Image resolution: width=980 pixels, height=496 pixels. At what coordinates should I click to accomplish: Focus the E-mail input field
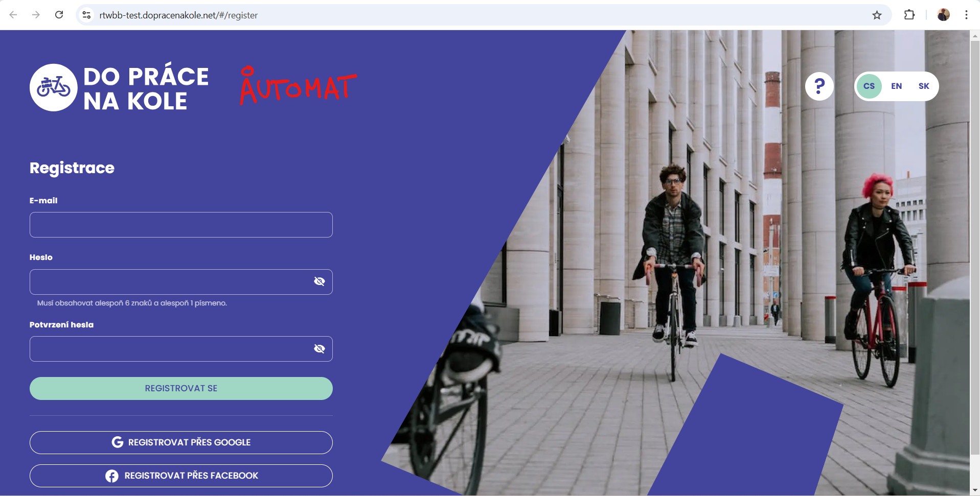point(181,225)
